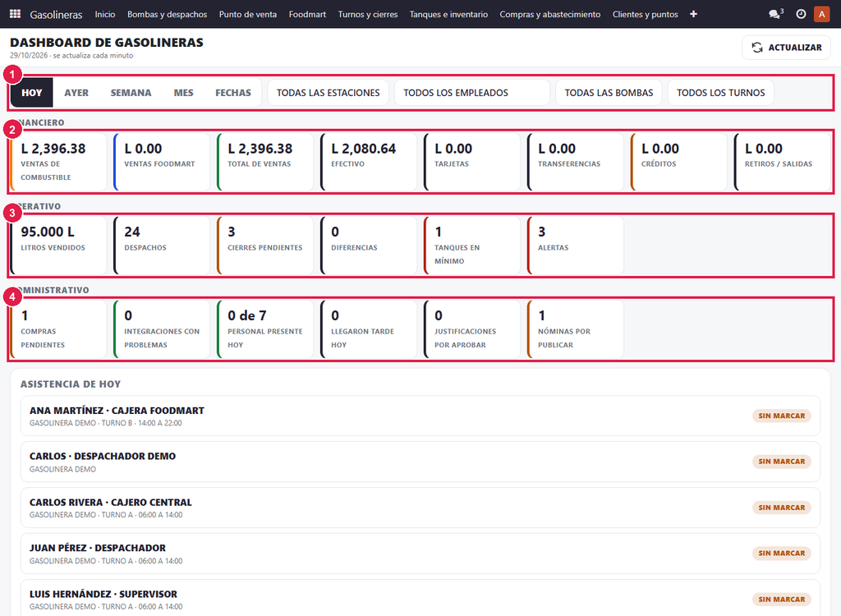This screenshot has height=616, width=841.
Task: Open the TODAS LAS BOMBAS dropdown
Action: (609, 93)
